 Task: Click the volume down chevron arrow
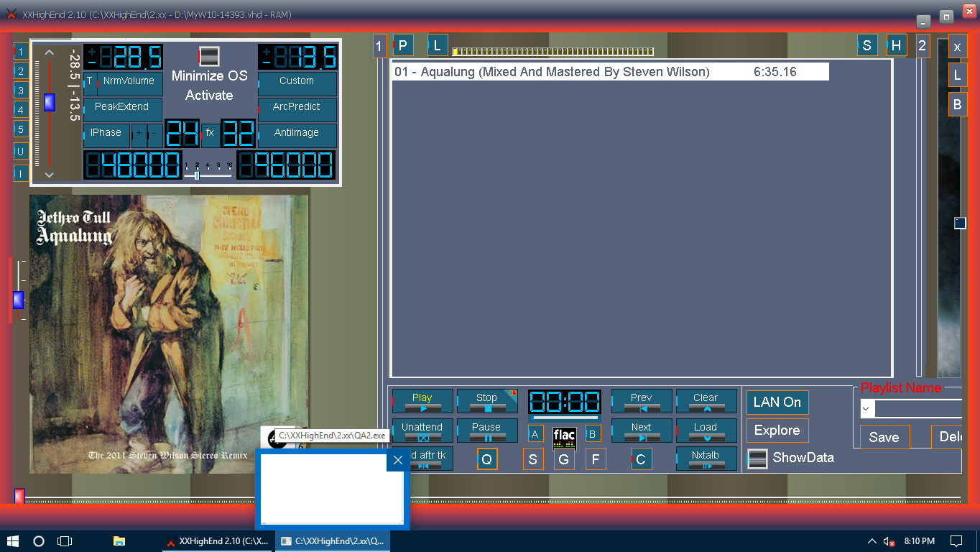(49, 175)
